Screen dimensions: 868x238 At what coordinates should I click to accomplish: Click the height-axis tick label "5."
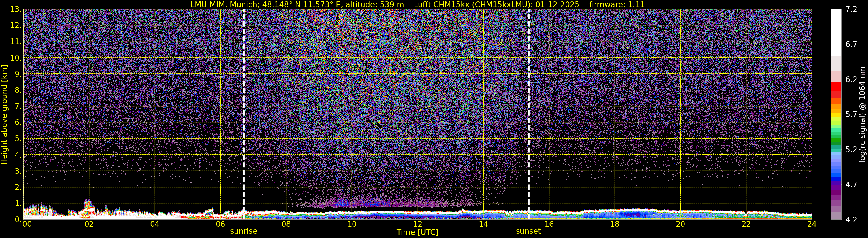(x=18, y=139)
